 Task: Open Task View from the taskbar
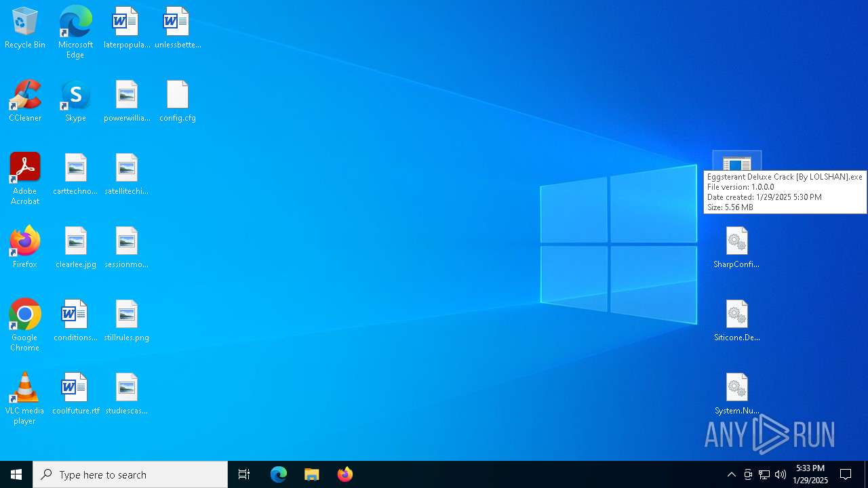click(244, 474)
